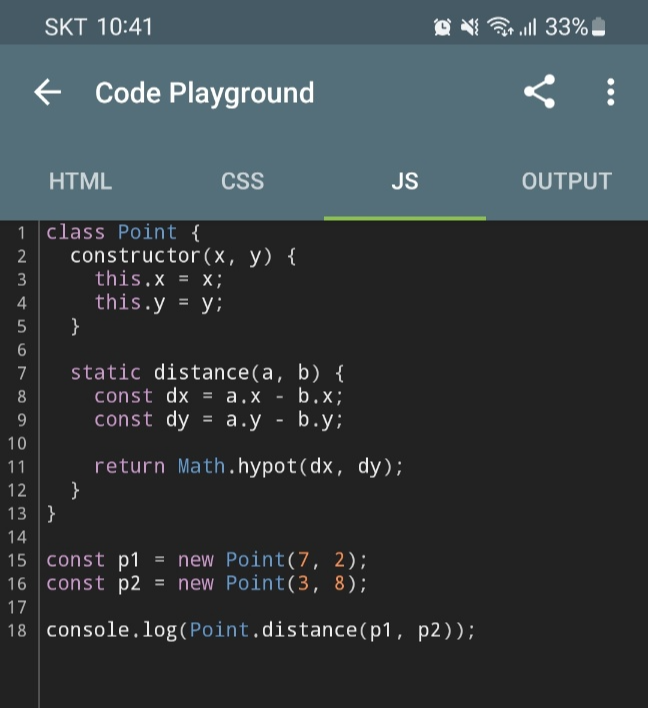The height and width of the screenshot is (708, 648).
Task: Select the JS tab
Action: pos(405,181)
